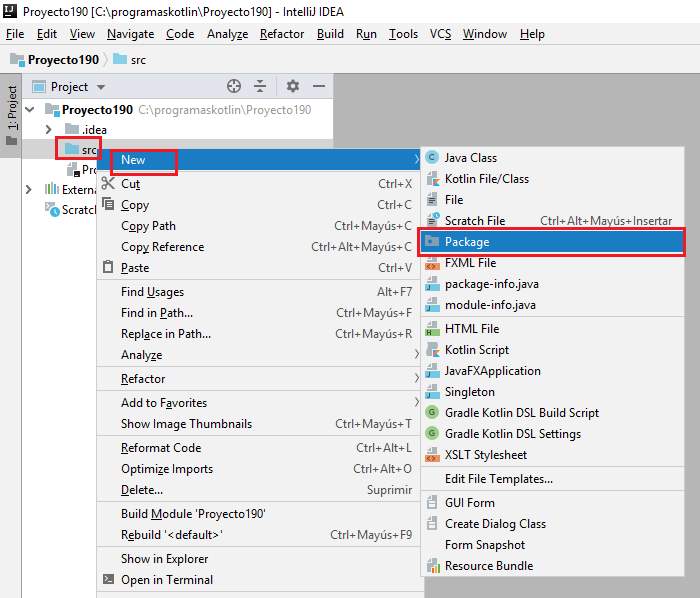Expand the Analyze submenu arrow
Screen dimensions: 700x598
416,354
